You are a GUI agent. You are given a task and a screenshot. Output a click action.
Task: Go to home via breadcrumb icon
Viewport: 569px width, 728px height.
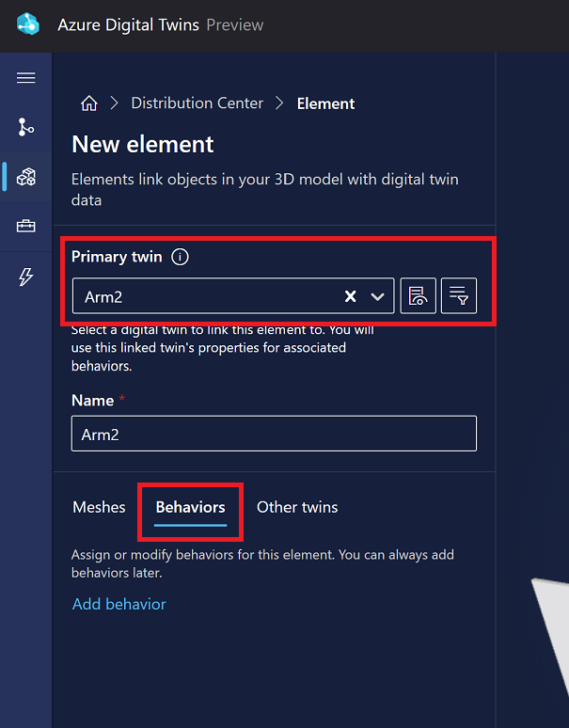[x=88, y=103]
